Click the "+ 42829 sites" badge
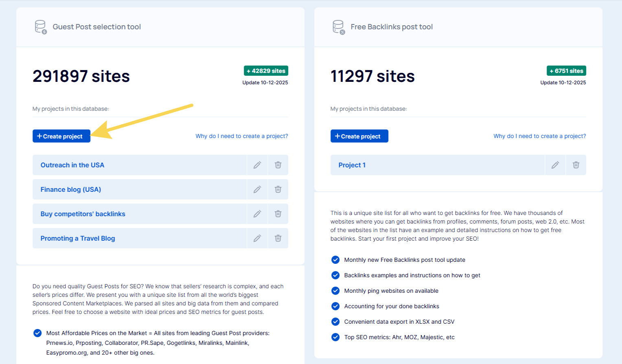The image size is (622, 364). (266, 70)
